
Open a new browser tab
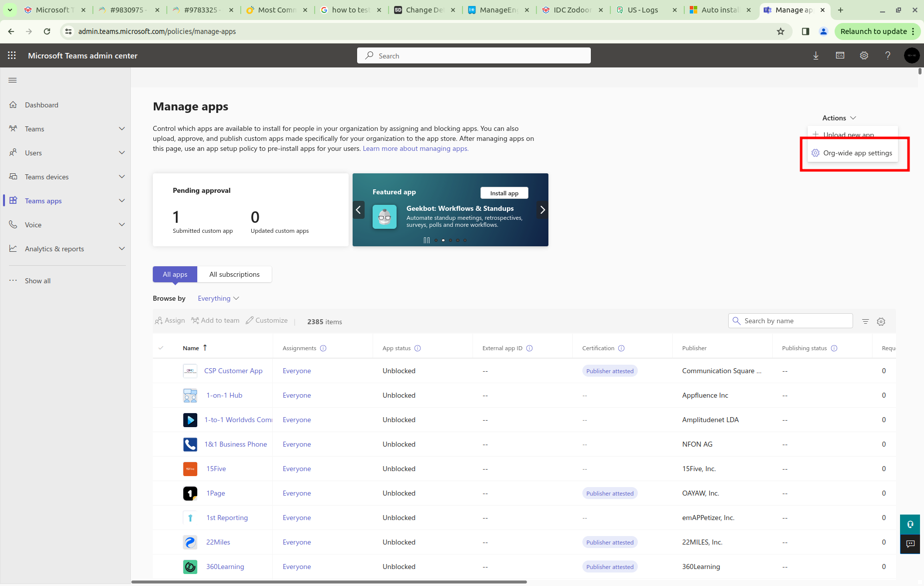click(x=841, y=10)
